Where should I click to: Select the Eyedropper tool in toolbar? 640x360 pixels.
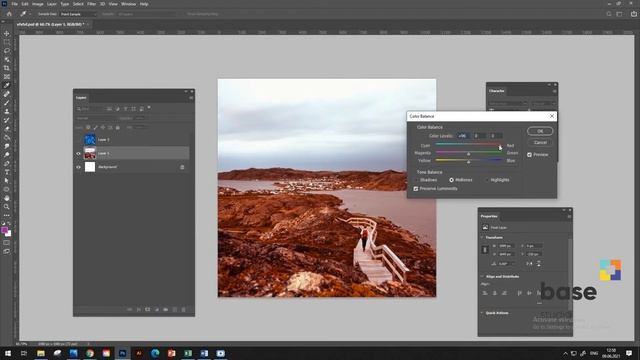tap(7, 85)
